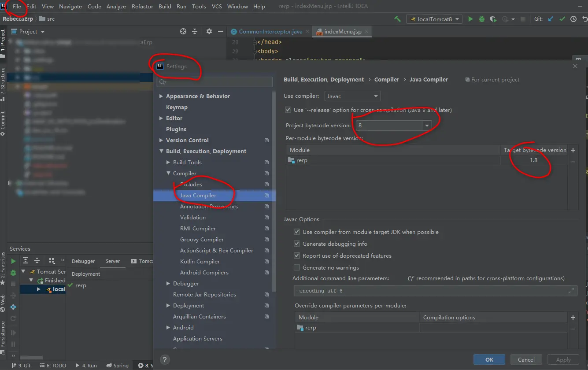This screenshot has width=588, height=370.
Task: Open the Build menu
Action: (165, 6)
